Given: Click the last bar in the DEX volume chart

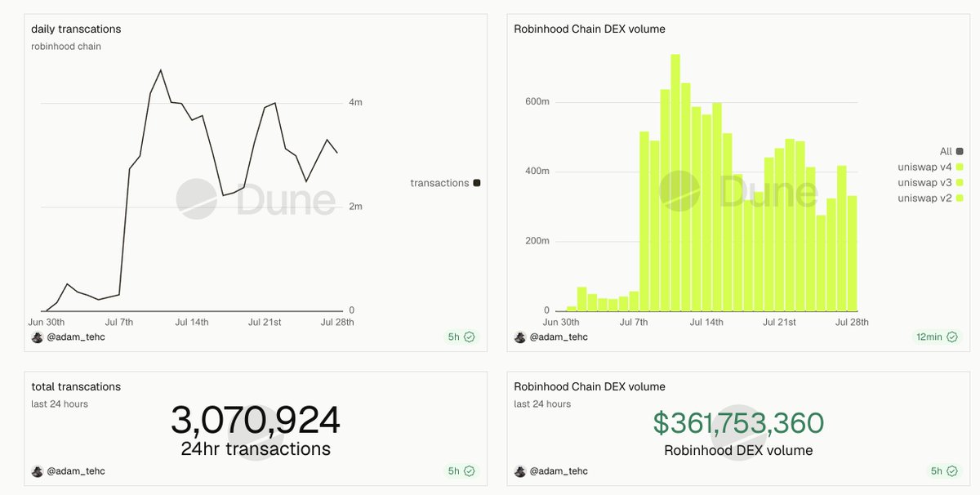Looking at the screenshot, I should click(852, 253).
